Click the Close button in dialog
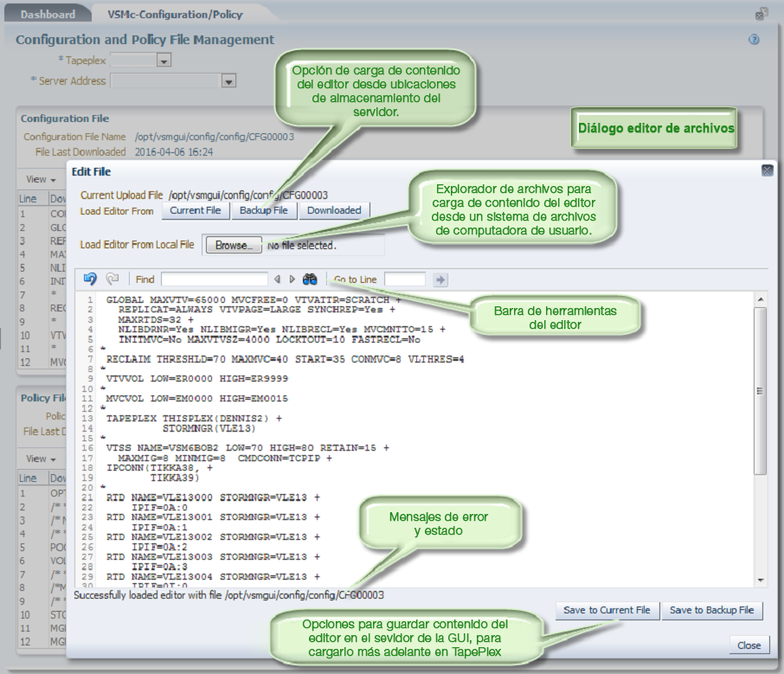Screen dimensions: 784x674 (x=749, y=645)
